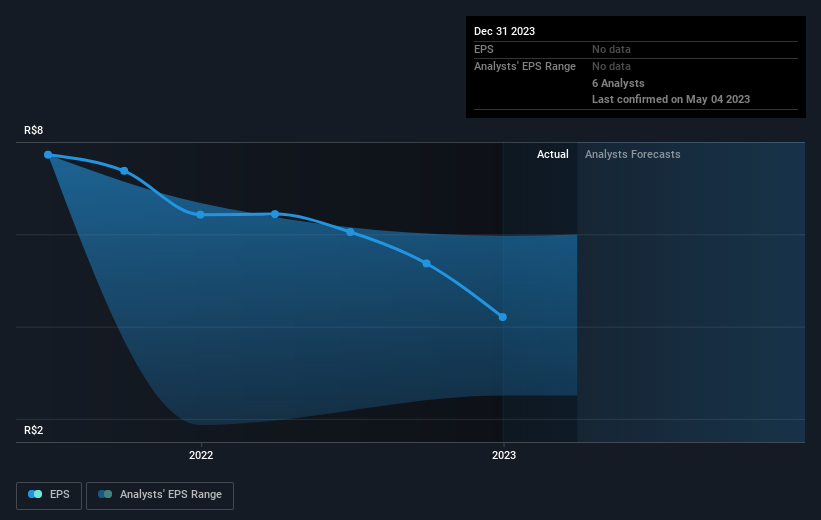Click the EPS data point at 2022
This screenshot has width=821, height=520.
click(201, 215)
